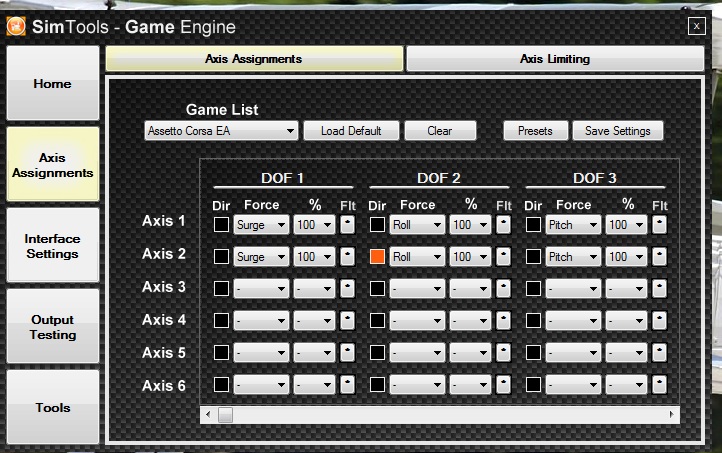This screenshot has height=453, width=722.
Task: Toggle Axis 6 DOF 3 Dir box
Action: tap(533, 384)
